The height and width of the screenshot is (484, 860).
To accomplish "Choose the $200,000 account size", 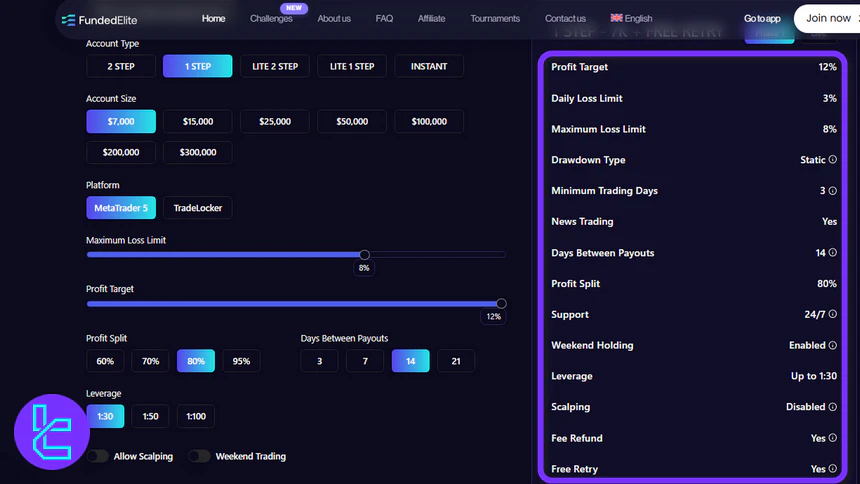I will (121, 152).
